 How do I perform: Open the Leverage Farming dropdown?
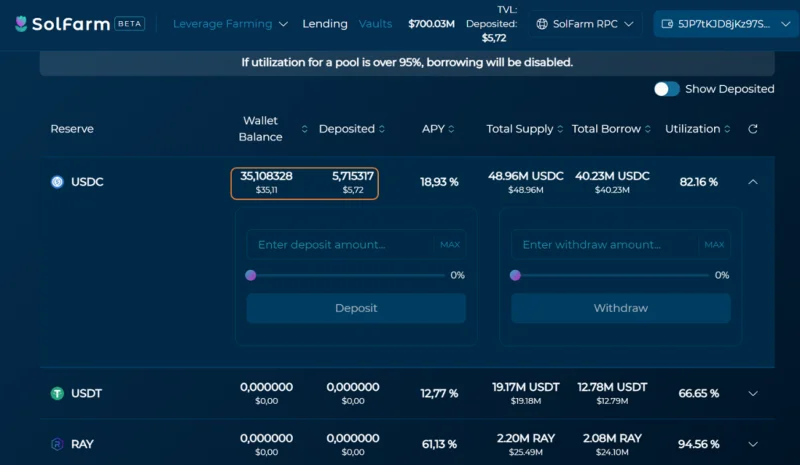tap(231, 24)
